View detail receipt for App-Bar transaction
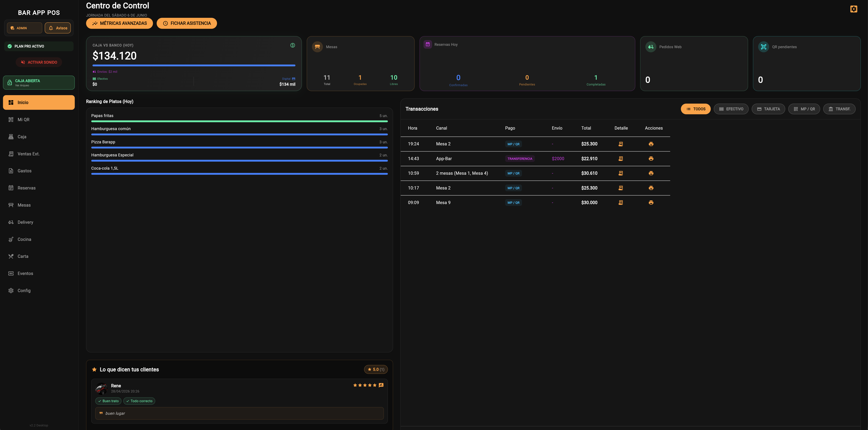Screen dimensions: 868x430 621,159
